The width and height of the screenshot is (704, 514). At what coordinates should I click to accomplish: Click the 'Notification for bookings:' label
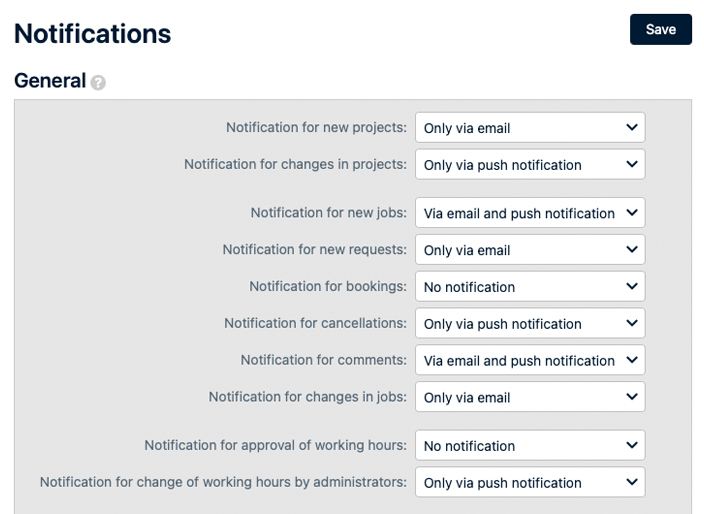tap(327, 287)
